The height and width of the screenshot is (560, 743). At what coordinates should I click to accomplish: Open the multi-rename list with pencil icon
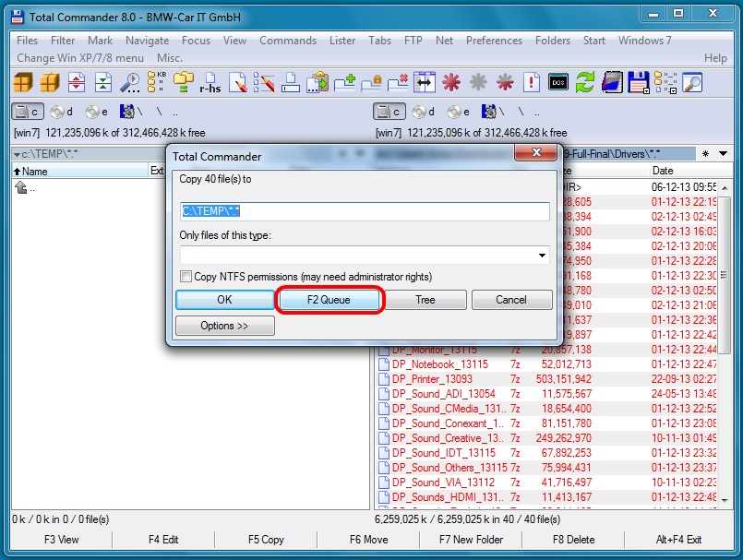[x=264, y=82]
